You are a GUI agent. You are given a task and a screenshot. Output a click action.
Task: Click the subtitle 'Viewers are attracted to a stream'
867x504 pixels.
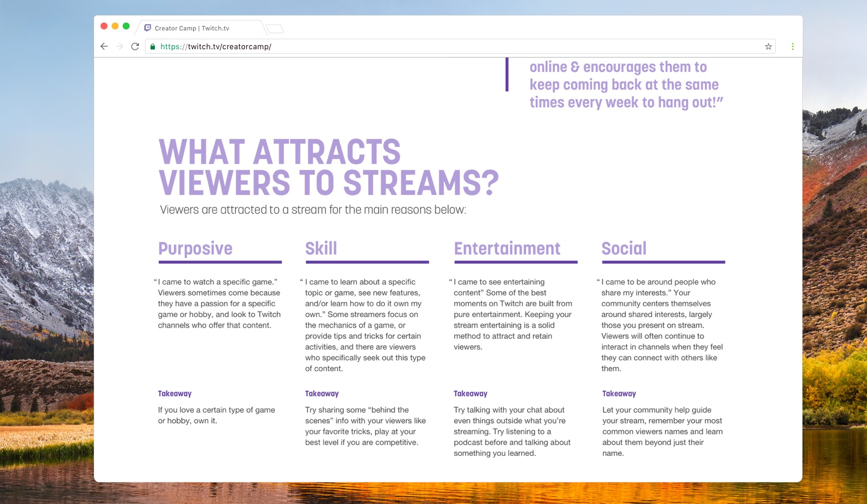(x=313, y=210)
